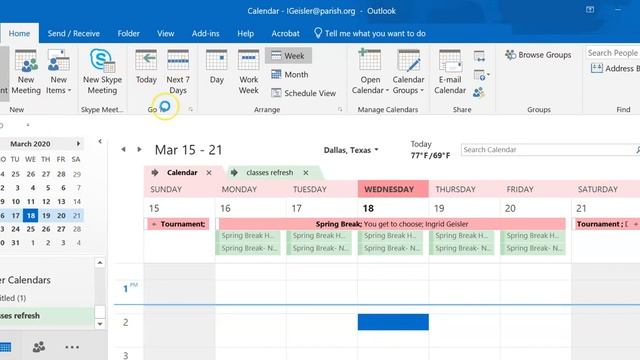The image size is (640, 360).
Task: Switch to Calendar in navigation bar
Action: [5, 347]
